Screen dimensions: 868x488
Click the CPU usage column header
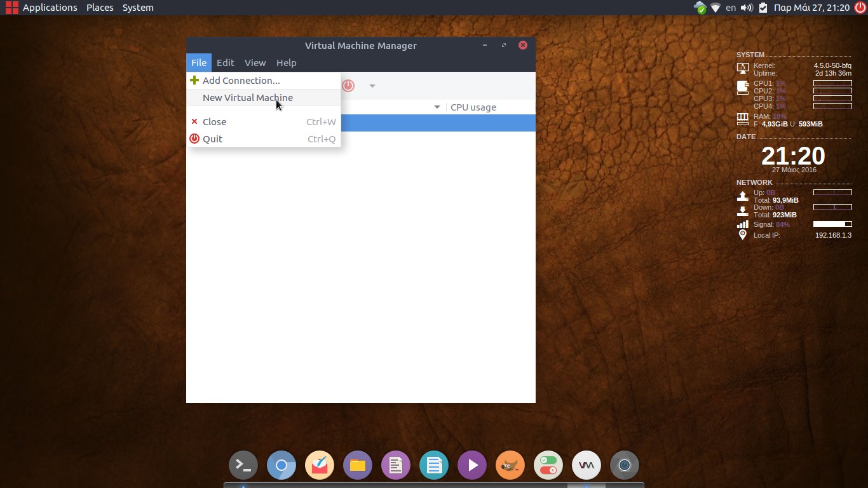[473, 107]
